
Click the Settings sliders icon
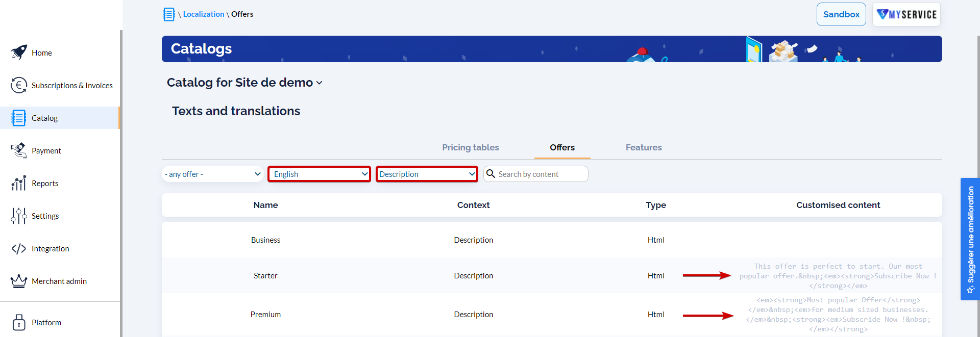click(19, 216)
